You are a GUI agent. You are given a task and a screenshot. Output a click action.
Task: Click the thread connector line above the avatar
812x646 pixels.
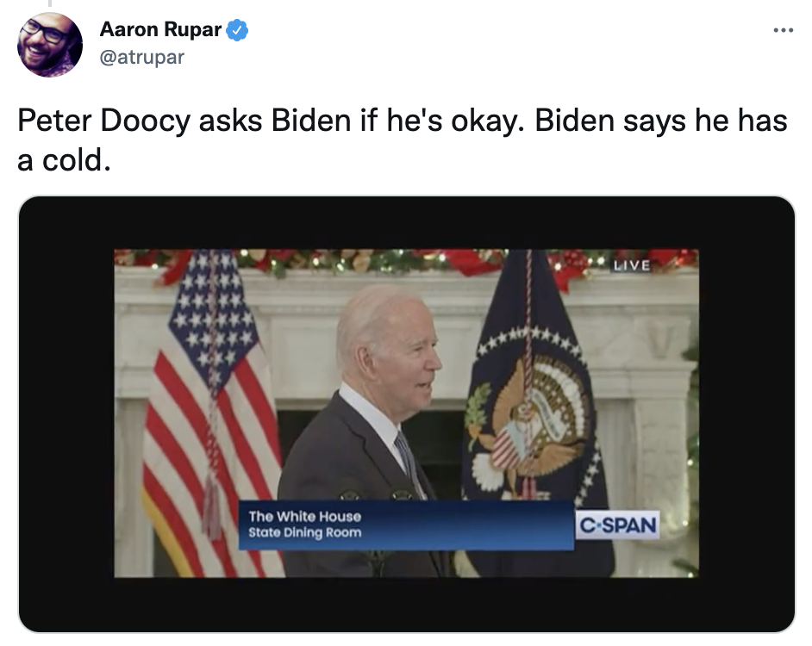pyautogui.click(x=50, y=3)
